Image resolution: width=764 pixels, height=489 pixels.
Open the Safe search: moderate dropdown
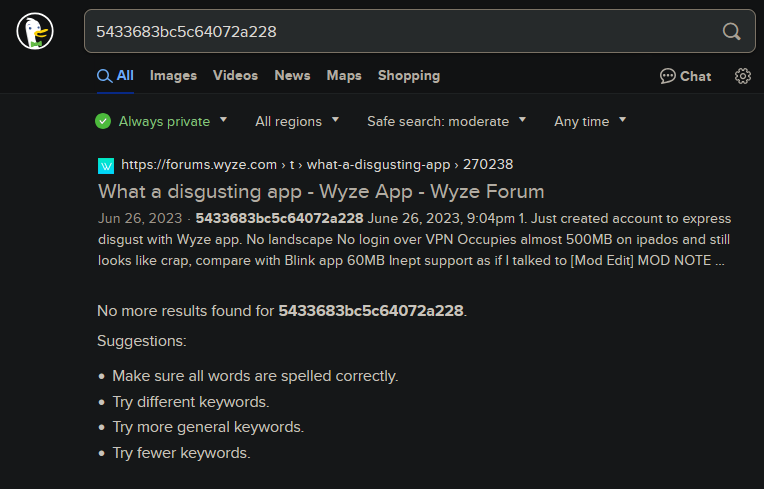pos(446,121)
